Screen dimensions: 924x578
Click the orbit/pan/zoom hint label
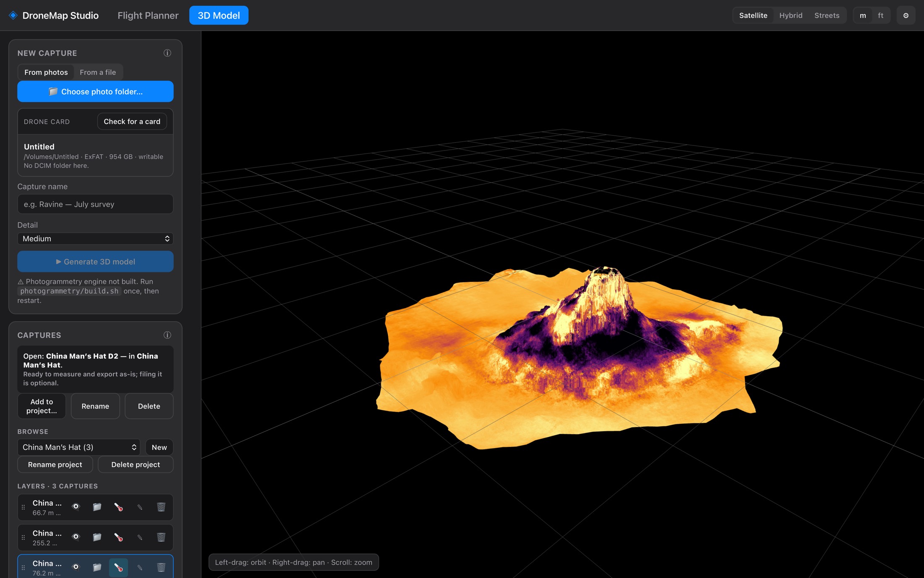pyautogui.click(x=294, y=562)
